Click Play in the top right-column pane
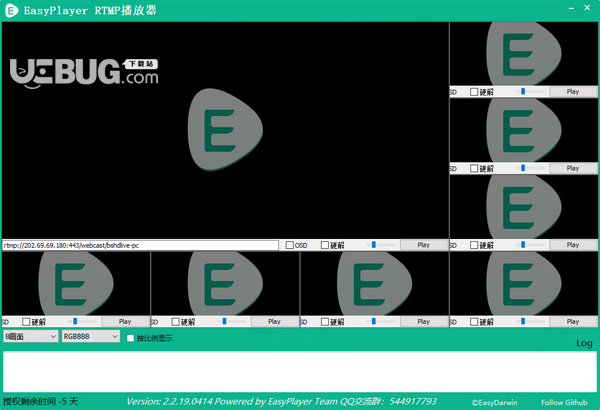Image resolution: width=600 pixels, height=410 pixels. [573, 91]
